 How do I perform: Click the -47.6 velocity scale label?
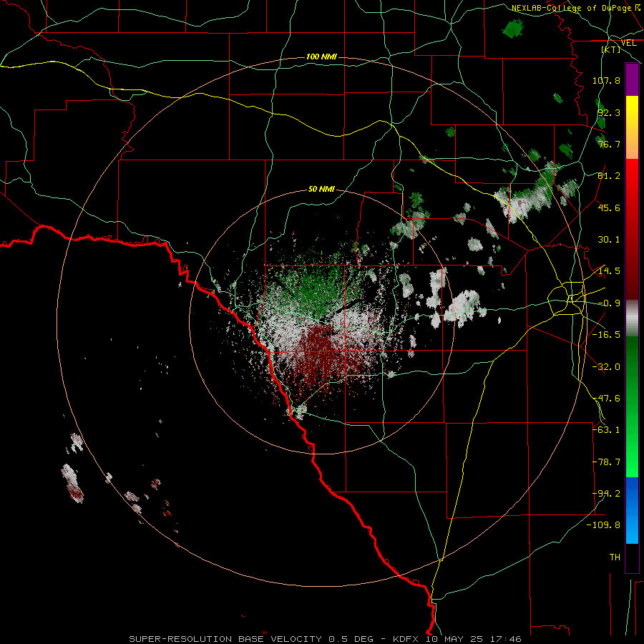606,399
